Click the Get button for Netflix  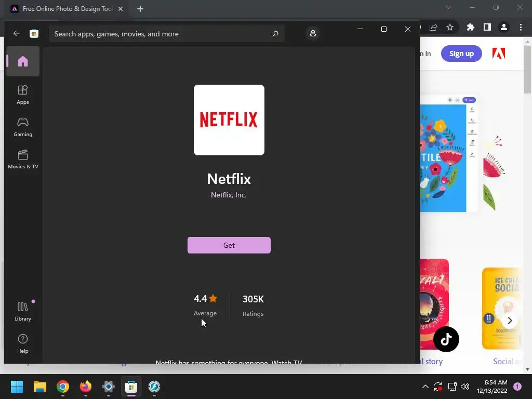click(229, 245)
